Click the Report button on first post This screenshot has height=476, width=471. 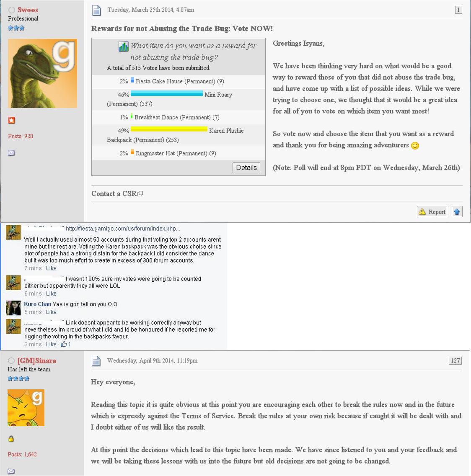(432, 212)
